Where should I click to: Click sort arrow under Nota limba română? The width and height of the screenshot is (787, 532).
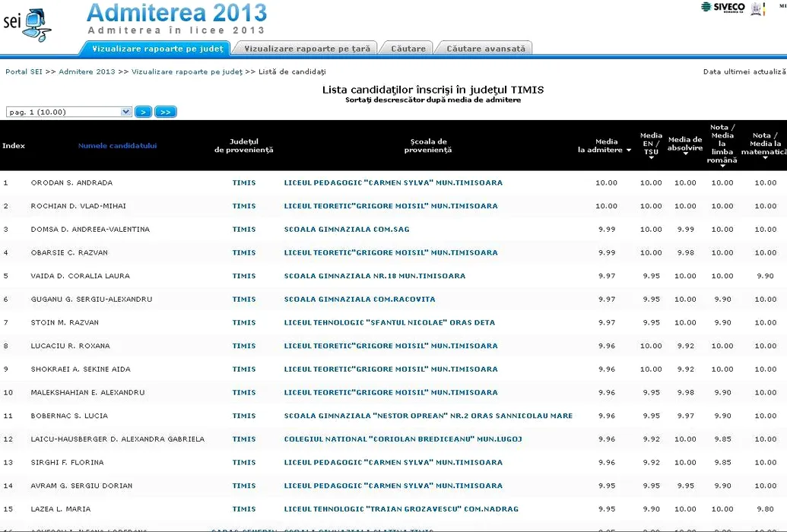722,166
